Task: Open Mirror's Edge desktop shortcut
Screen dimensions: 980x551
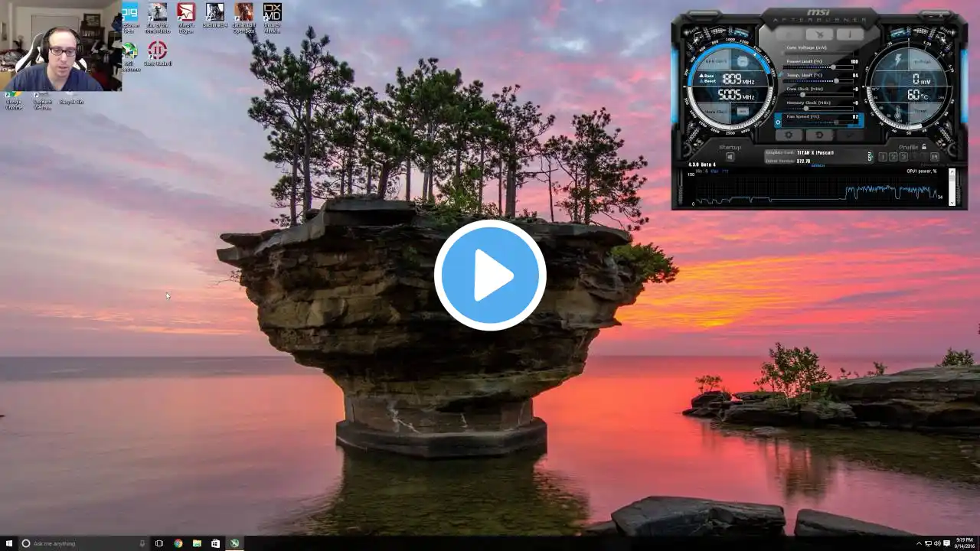Action: pos(186,18)
